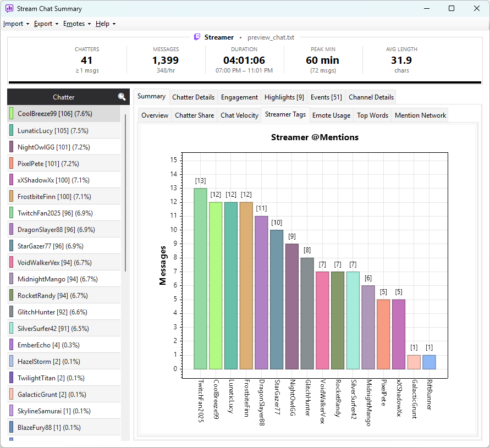490x448 pixels.
Task: Click the chatter list vertical scrollbar
Action: click(125, 193)
